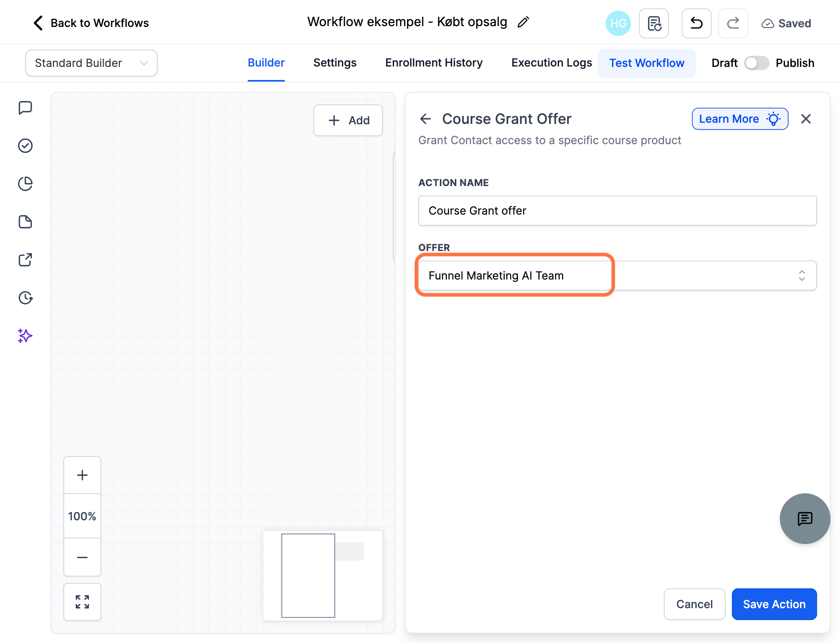Open the clock history icon in sidebar
This screenshot has height=643, width=840.
[x=25, y=298]
